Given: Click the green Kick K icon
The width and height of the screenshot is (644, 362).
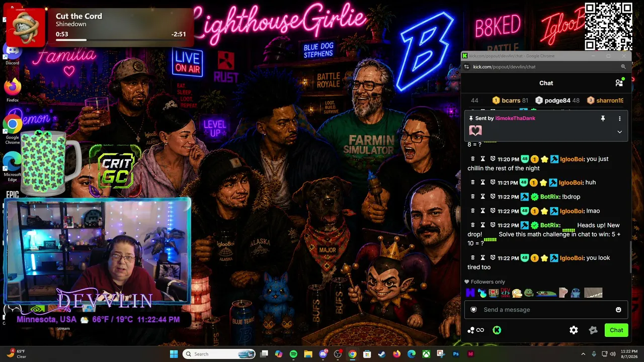Looking at the screenshot, I should 497,330.
